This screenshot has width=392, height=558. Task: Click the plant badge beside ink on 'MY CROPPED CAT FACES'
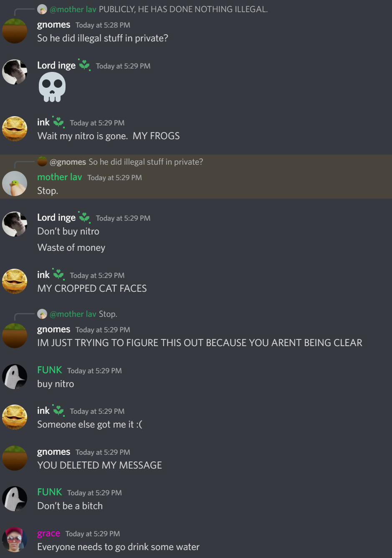(58, 275)
